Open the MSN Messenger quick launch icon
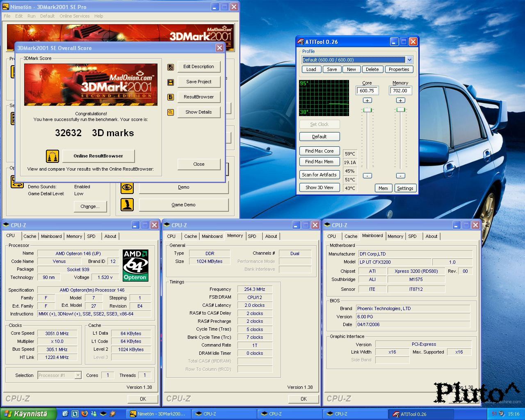Image resolution: width=525 pixels, height=420 pixels. (94, 414)
